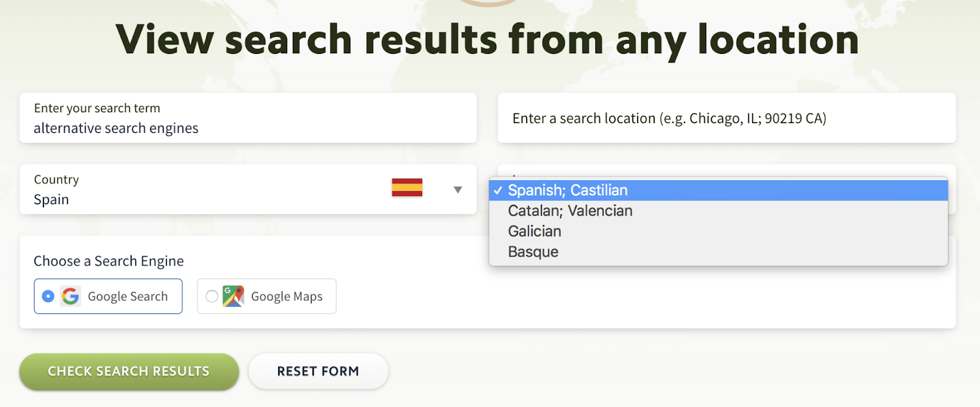Choose Spanish; Castilian language option
The image size is (980, 407).
[x=568, y=191]
